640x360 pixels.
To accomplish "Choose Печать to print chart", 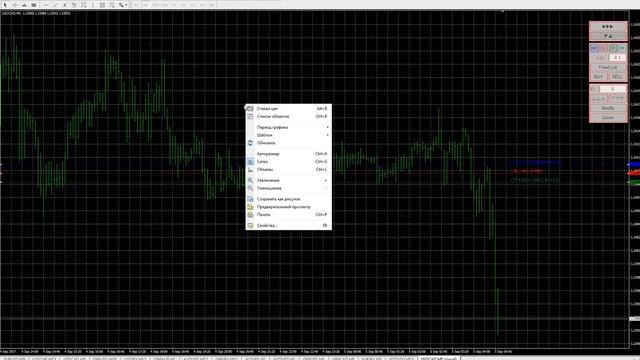I will click(x=289, y=215).
